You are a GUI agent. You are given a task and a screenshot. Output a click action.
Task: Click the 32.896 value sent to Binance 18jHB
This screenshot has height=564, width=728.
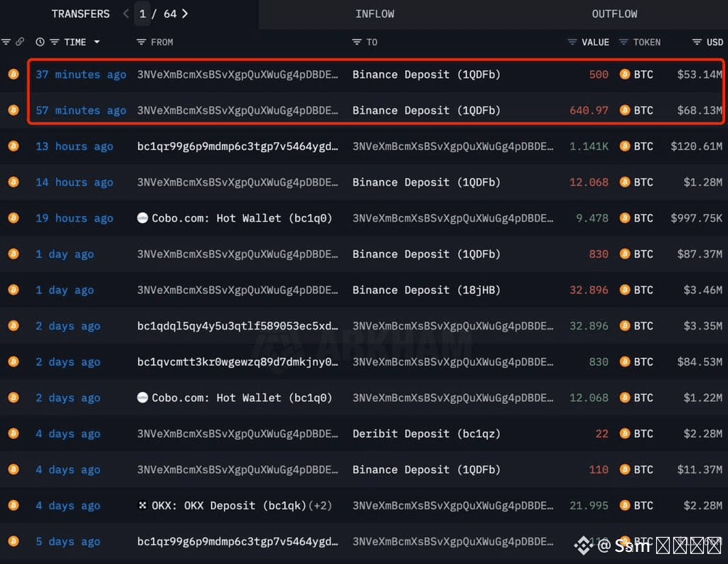pyautogui.click(x=589, y=290)
